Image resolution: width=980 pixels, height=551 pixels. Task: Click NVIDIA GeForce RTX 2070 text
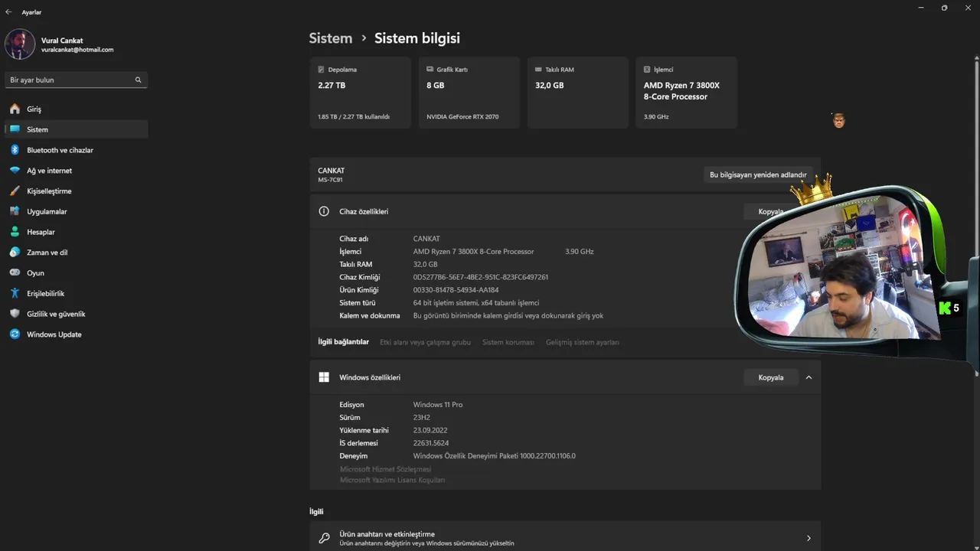462,117
